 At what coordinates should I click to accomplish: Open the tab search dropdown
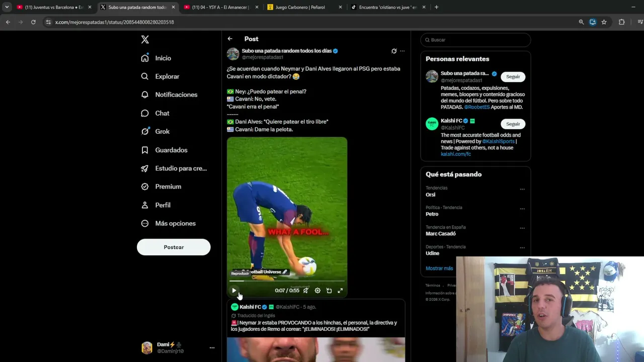(7, 7)
